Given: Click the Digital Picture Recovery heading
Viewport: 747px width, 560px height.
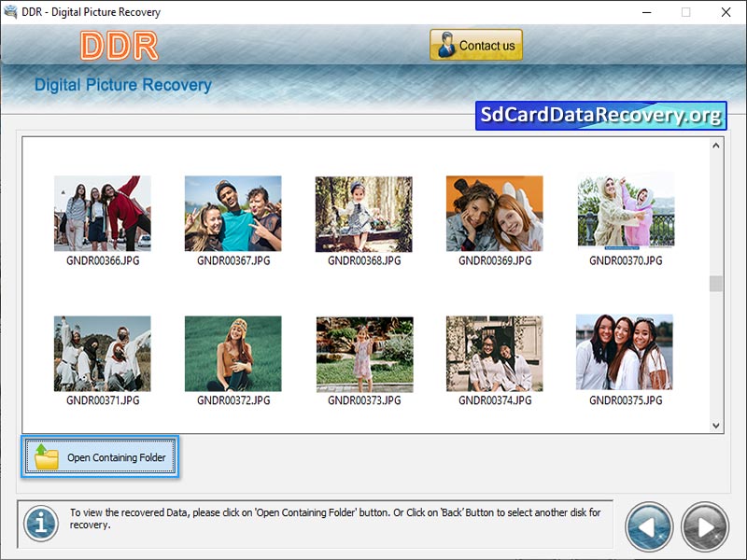Looking at the screenshot, I should click(121, 84).
